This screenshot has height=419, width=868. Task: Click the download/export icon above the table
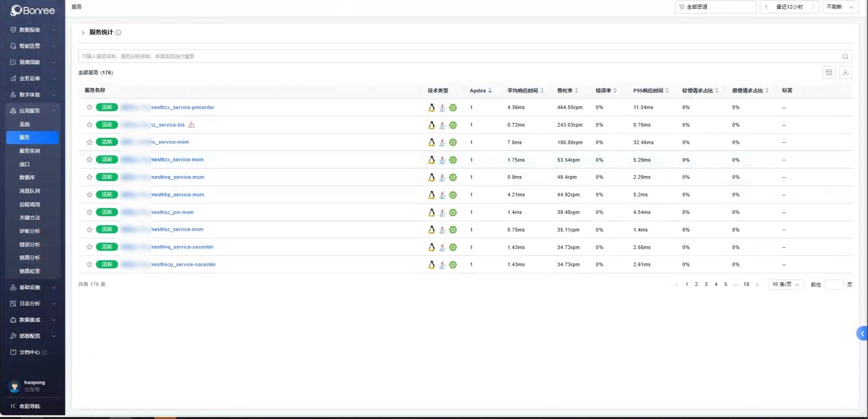coord(846,72)
